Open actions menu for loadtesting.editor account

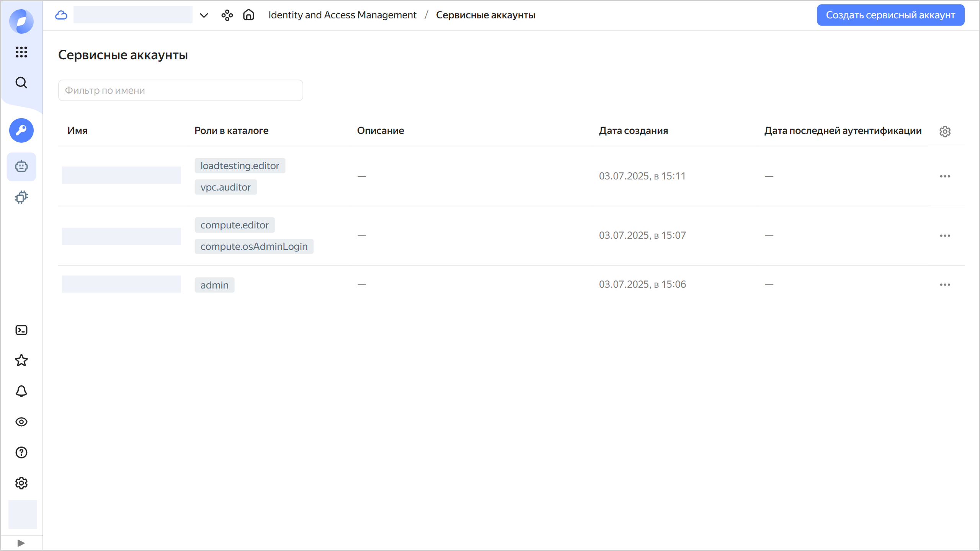click(x=945, y=176)
